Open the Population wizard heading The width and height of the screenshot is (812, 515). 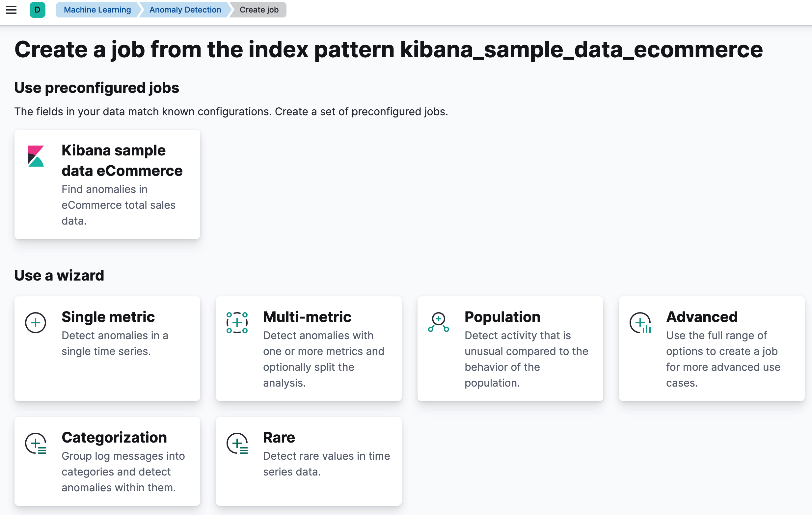pyautogui.click(x=502, y=317)
